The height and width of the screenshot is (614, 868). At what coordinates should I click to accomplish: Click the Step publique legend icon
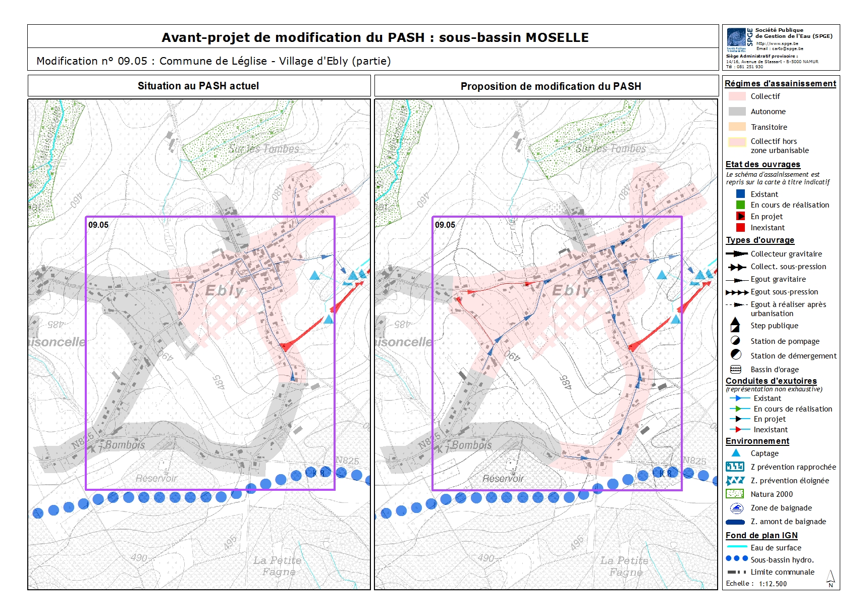pyautogui.click(x=735, y=325)
